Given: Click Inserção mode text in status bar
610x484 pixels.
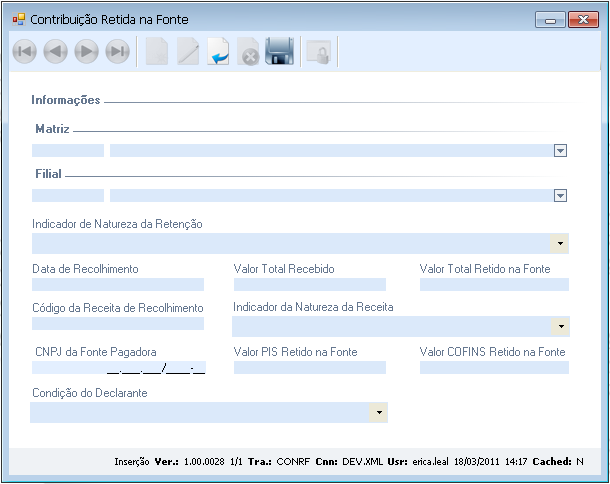Looking at the screenshot, I should (132, 462).
